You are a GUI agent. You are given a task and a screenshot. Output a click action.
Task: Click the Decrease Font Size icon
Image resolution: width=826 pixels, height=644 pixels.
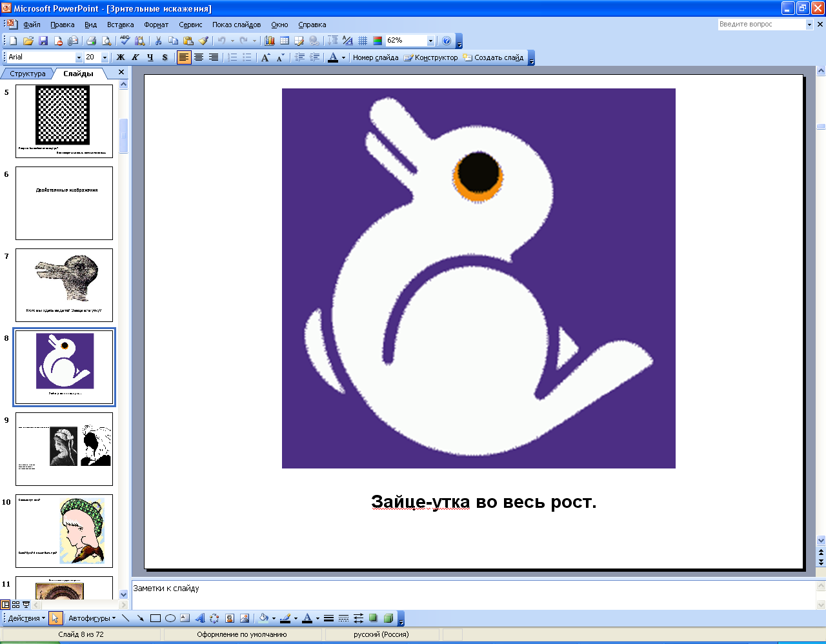click(280, 57)
